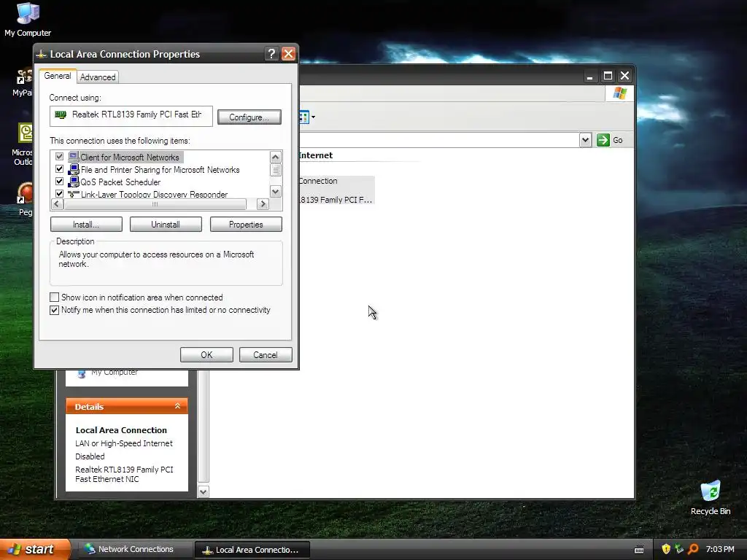This screenshot has width=747, height=560.
Task: Click the taskbar clock showing 7:03 PM
Action: click(x=720, y=549)
